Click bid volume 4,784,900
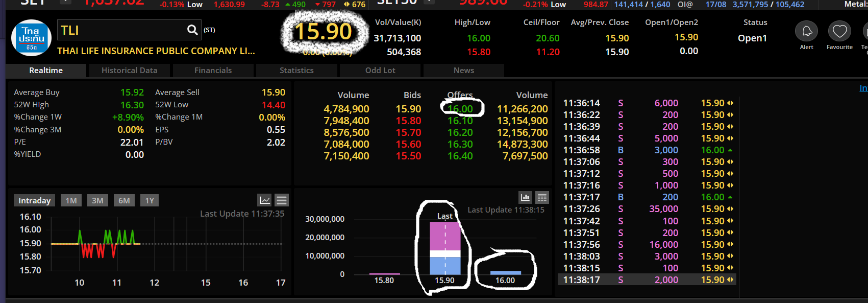Screen dimensions: 868x303 (x=346, y=109)
